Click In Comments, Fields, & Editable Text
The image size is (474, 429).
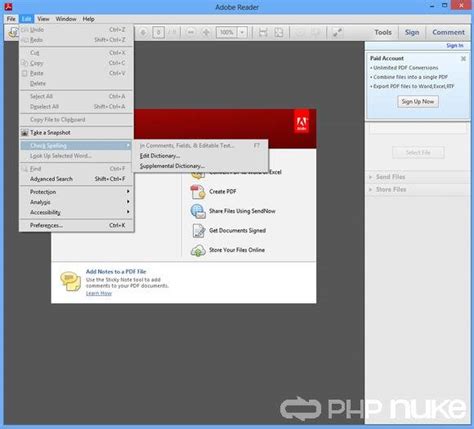(200, 146)
